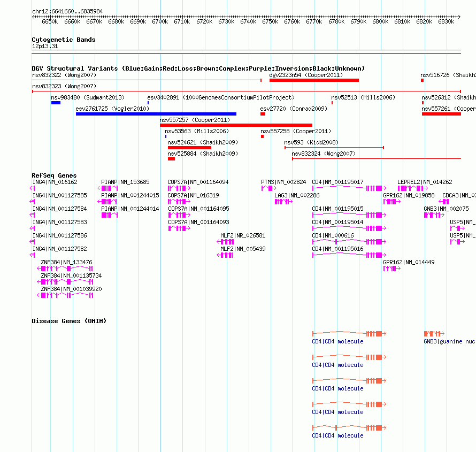Click the 6750k ruler tick label
The image size is (476, 452).
pyautogui.click(x=270, y=21)
